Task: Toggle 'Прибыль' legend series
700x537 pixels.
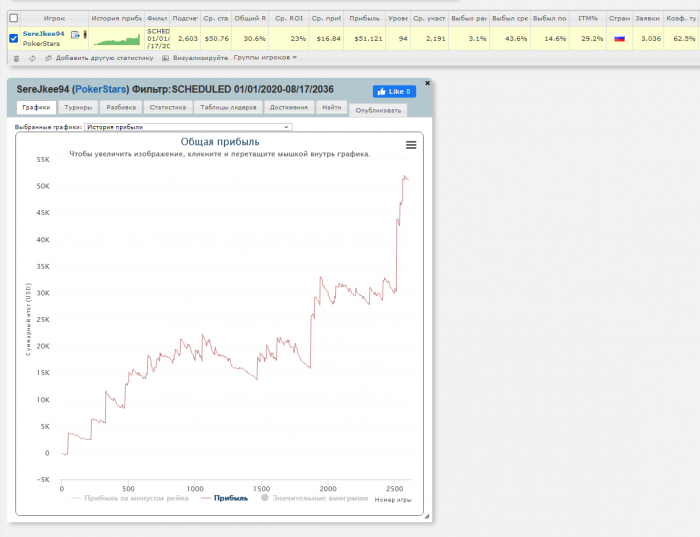Action: click(x=225, y=498)
